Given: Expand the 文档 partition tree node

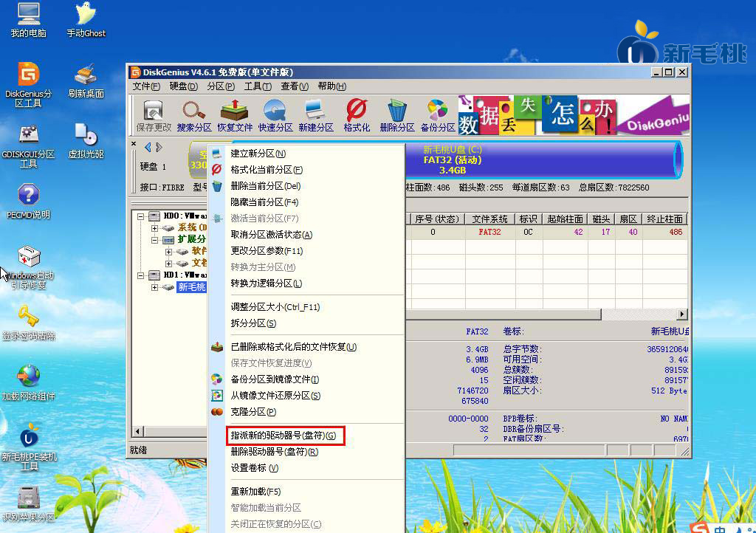Looking at the screenshot, I should point(168,264).
